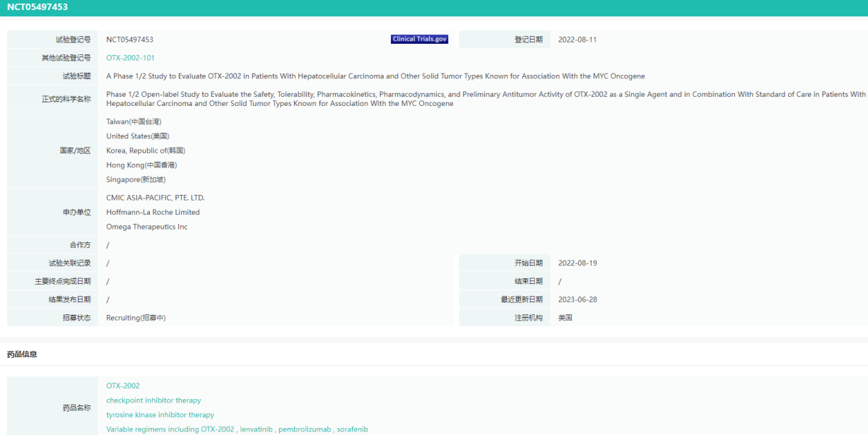The image size is (868, 435).
Task: Select the 药品信息 section heading
Action: pyautogui.click(x=22, y=354)
